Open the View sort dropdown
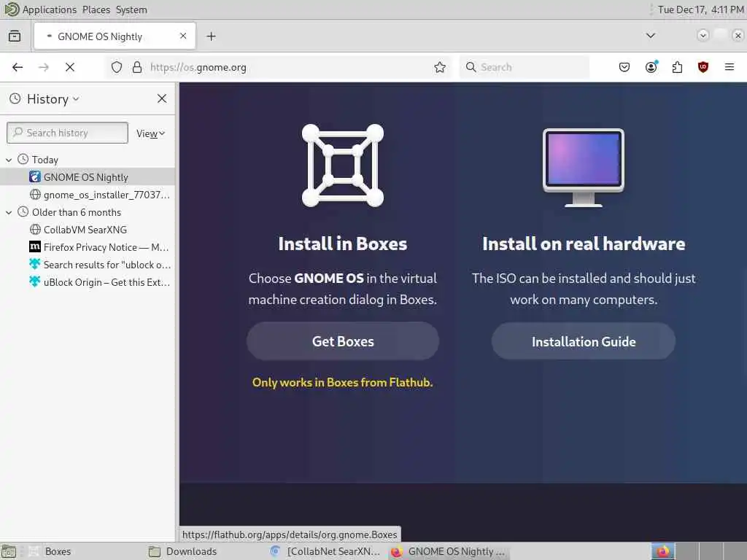This screenshot has height=560, width=747. coord(150,134)
